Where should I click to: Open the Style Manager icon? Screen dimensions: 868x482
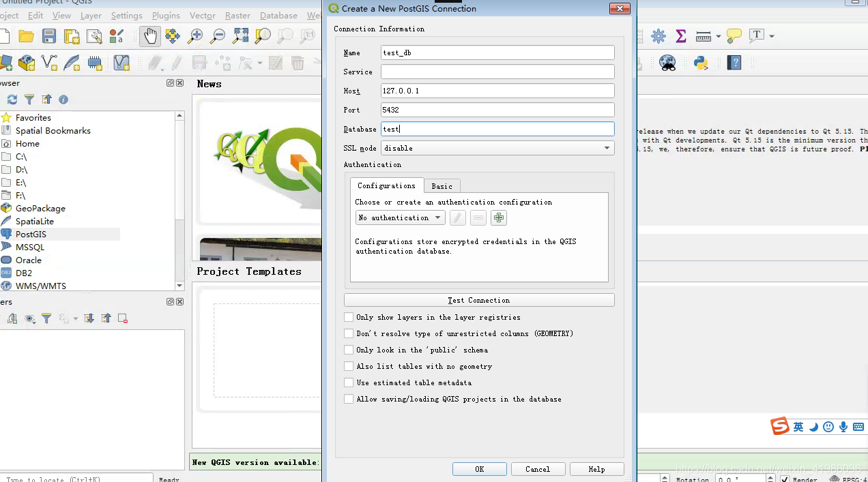[x=116, y=36]
